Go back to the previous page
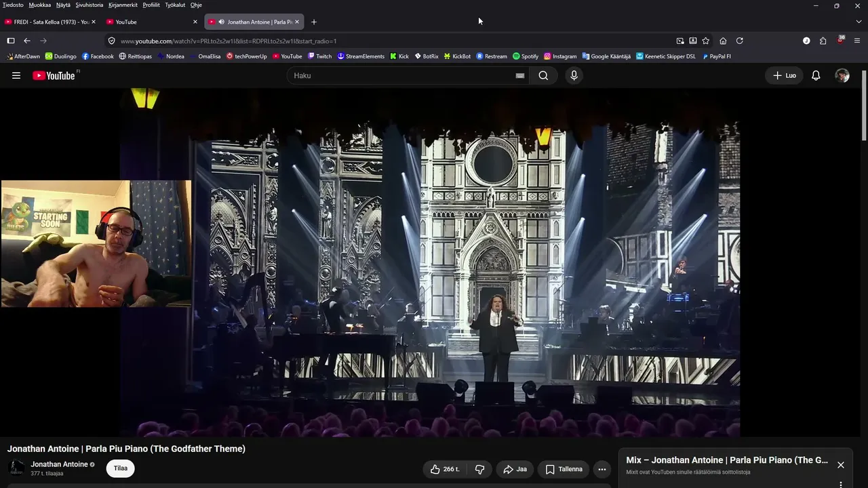868x488 pixels. point(27,41)
